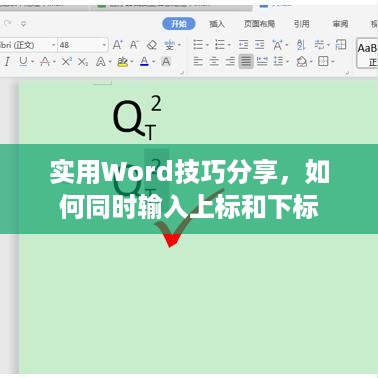
Task: Apply the yellow highlight color
Action: (x=123, y=62)
